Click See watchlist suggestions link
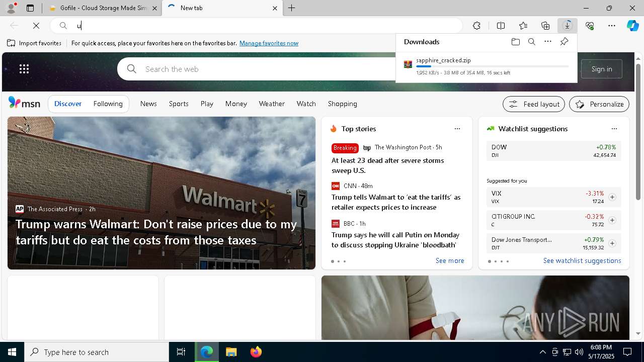Screen dimensions: 644x362 click(x=582, y=260)
